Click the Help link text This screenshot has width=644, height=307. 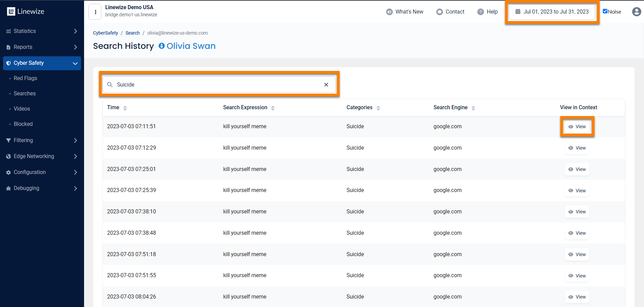492,12
